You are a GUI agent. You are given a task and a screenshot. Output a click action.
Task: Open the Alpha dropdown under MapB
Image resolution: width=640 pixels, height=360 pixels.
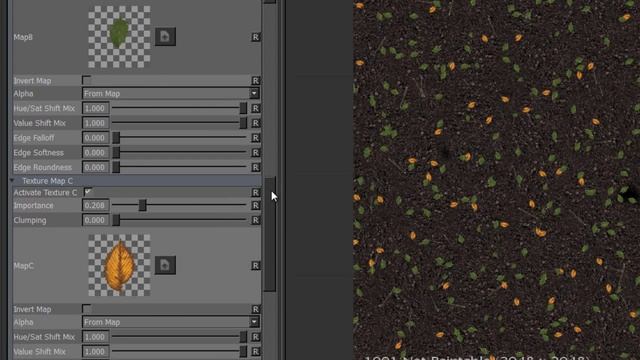[x=171, y=93]
